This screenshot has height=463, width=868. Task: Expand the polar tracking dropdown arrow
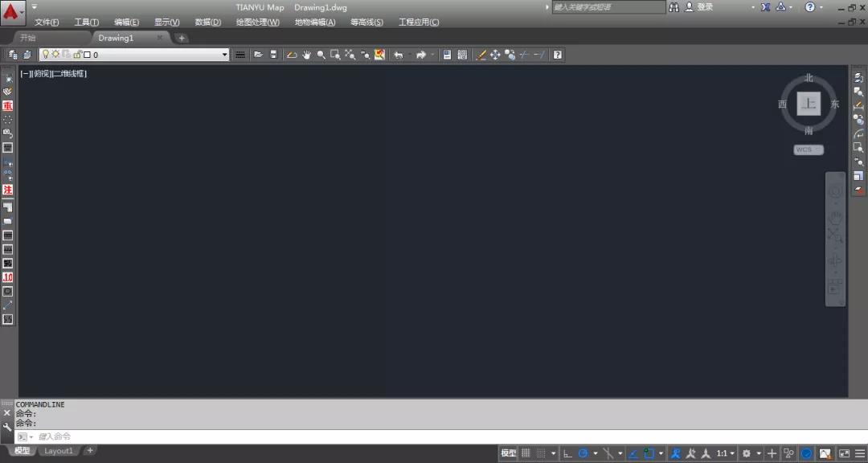point(595,453)
